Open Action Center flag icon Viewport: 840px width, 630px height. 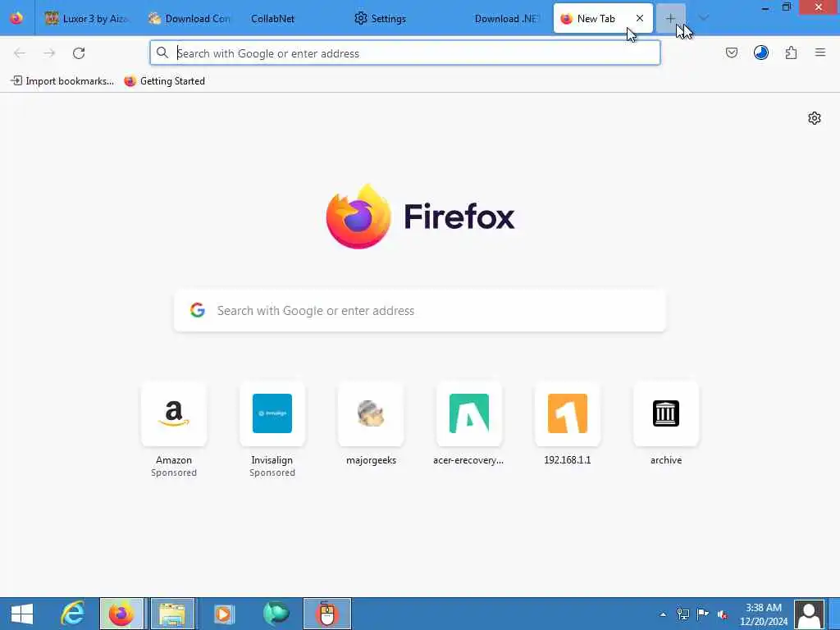(702, 614)
